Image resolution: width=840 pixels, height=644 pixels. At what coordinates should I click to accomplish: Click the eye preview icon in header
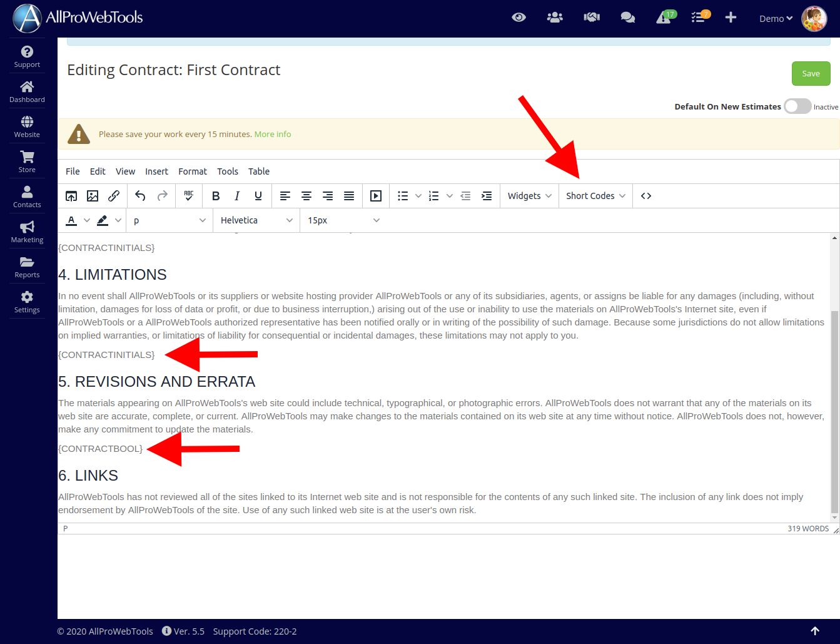pyautogui.click(x=519, y=18)
